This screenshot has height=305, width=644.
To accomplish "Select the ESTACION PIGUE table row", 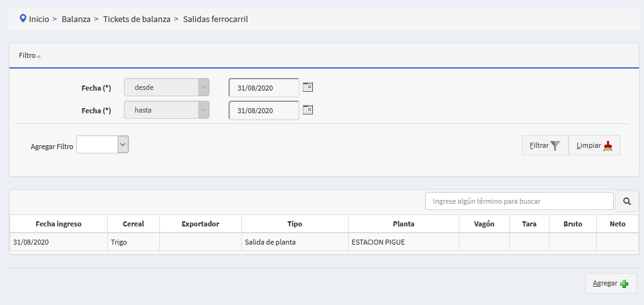I will [x=403, y=242].
